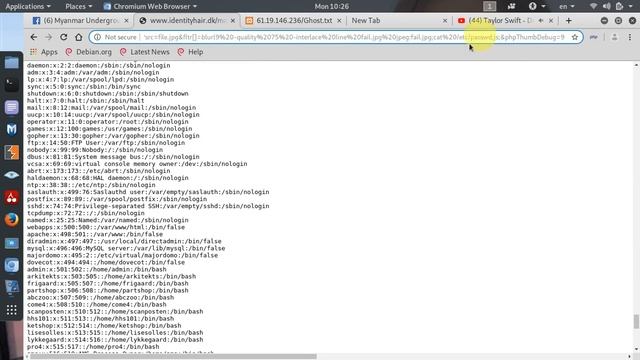Open the Help bookmark
The image size is (640, 360).
coord(191,52)
